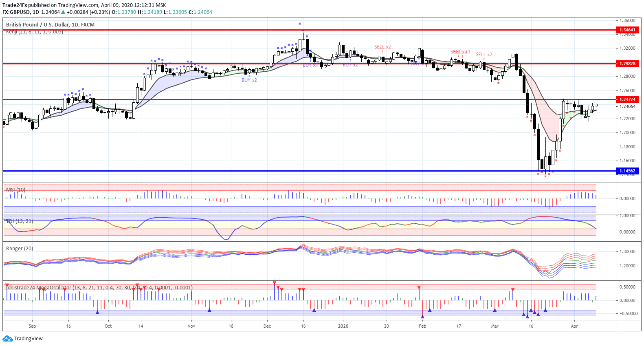Click the blue 1.14562 price level label
The width and height of the screenshot is (644, 346).
[x=627, y=171]
